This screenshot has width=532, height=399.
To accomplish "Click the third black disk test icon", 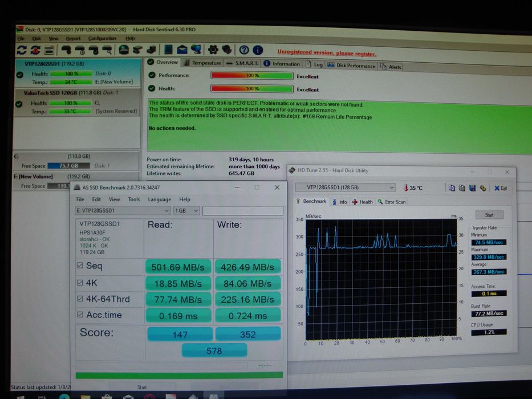I will pyautogui.click(x=94, y=50).
